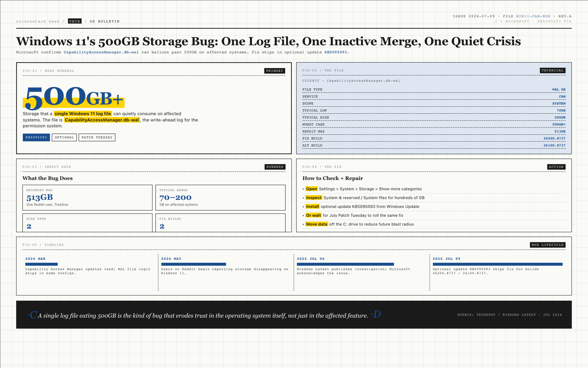588x368 pixels.
Task: Select the WORST CASE value 500GB+
Action: tap(559, 124)
